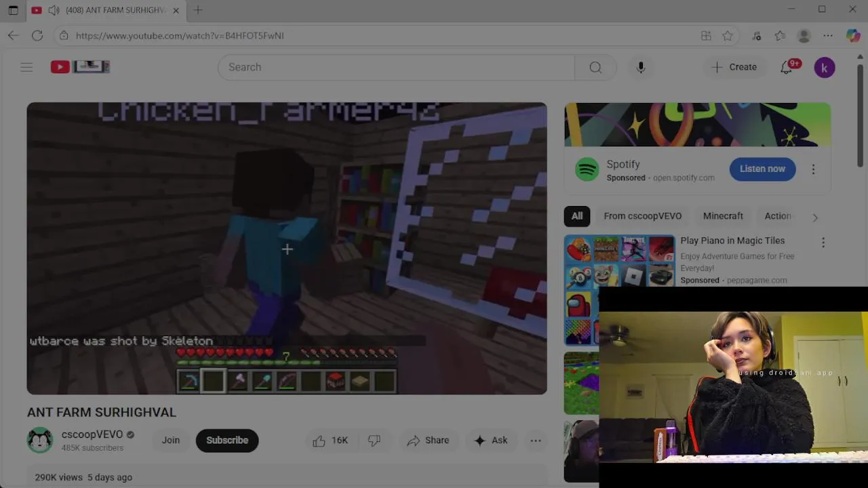The image size is (868, 488).
Task: Subscribe to cscoopVEVO
Action: [x=227, y=441]
